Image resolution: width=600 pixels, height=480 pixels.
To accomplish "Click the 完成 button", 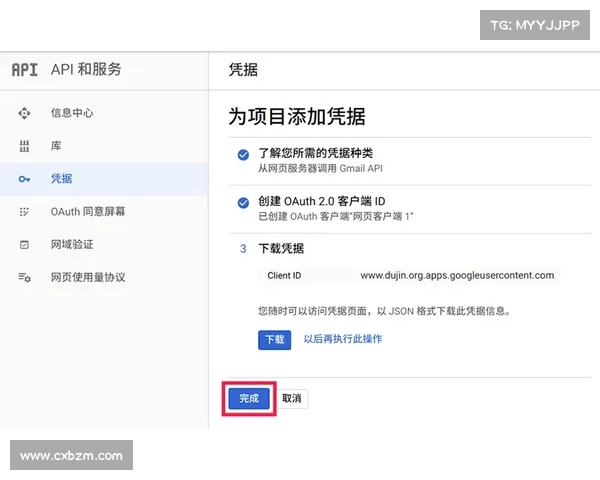I will point(249,398).
